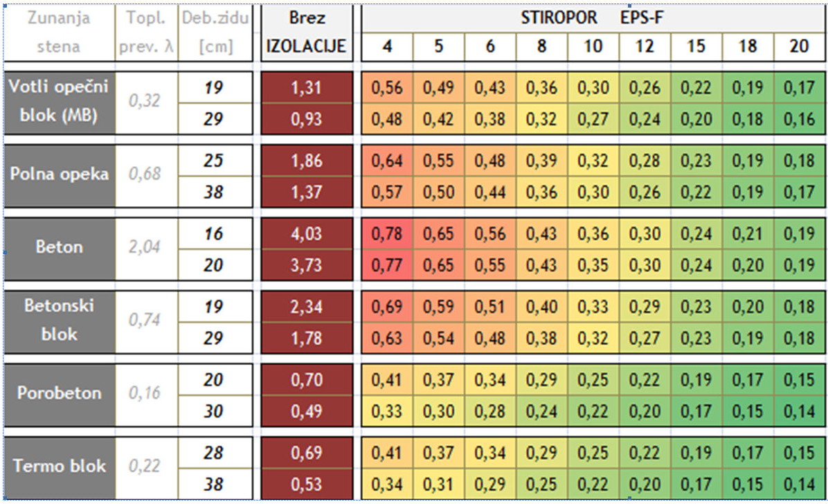Select the Polna opeka row label
Viewport: 828px width, 504px height.
59,175
